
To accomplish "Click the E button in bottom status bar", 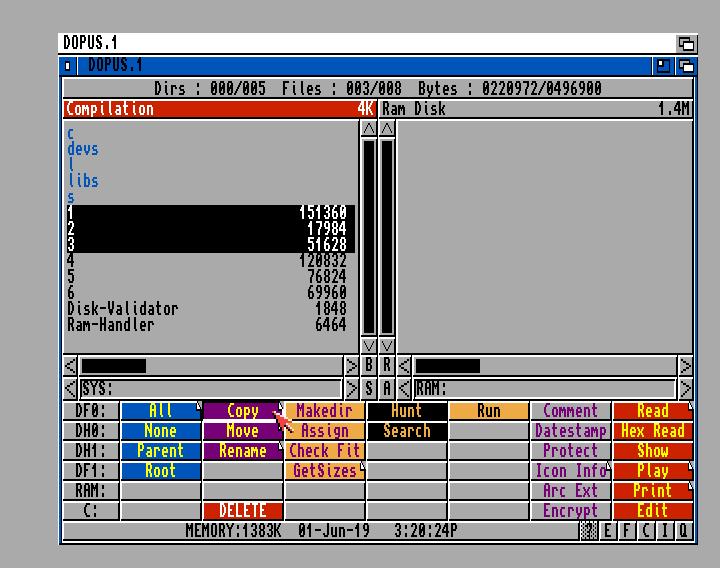I will (x=607, y=531).
